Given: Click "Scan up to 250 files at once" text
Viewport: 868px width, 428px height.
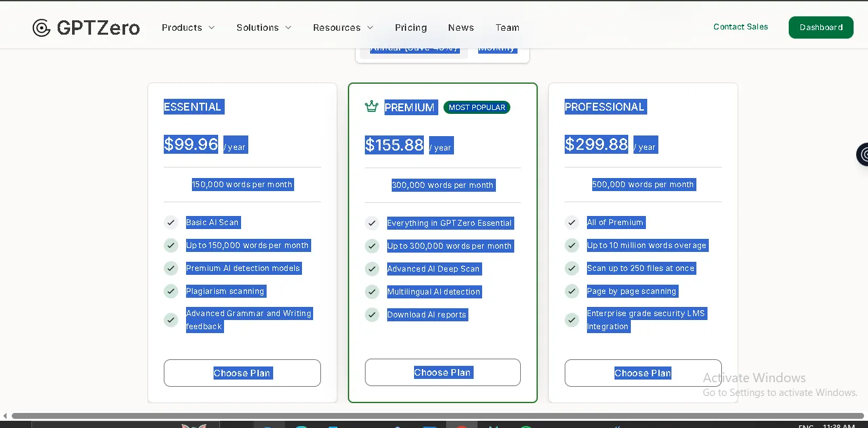Looking at the screenshot, I should [641, 268].
